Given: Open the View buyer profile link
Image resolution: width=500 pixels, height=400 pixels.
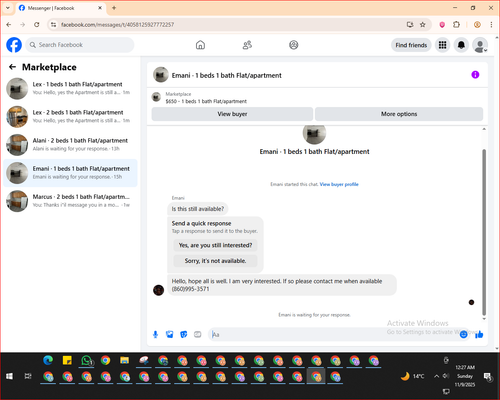Looking at the screenshot, I should tap(339, 184).
